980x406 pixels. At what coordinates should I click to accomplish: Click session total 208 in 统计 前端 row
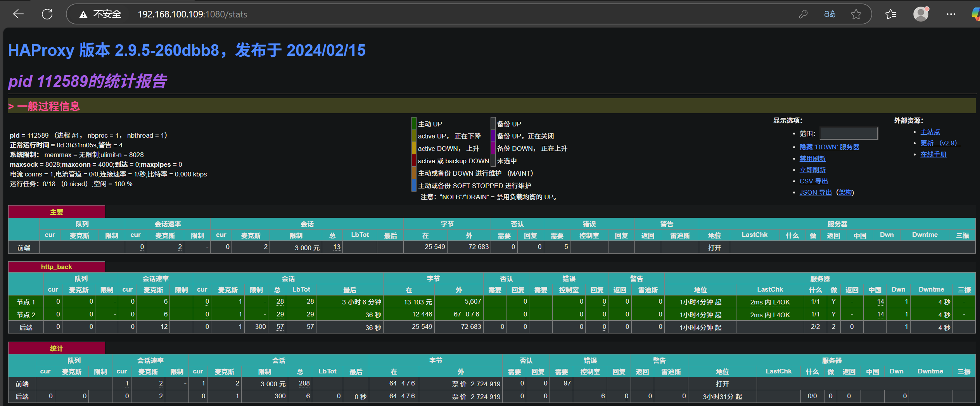point(304,384)
